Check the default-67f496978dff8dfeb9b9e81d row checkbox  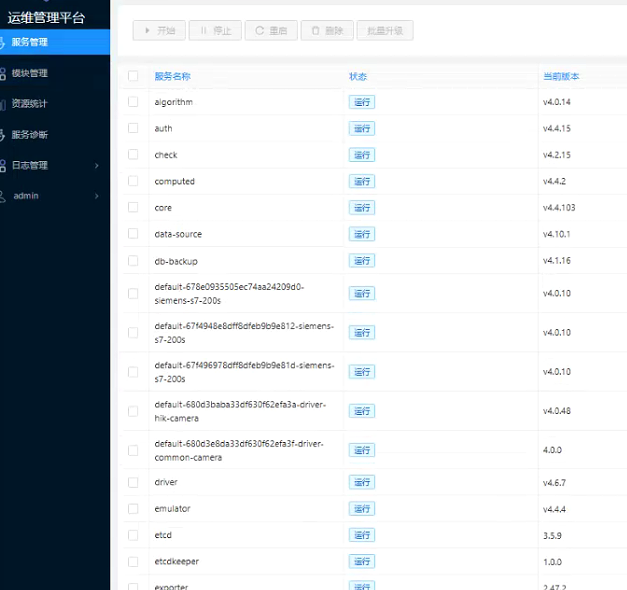click(x=133, y=372)
